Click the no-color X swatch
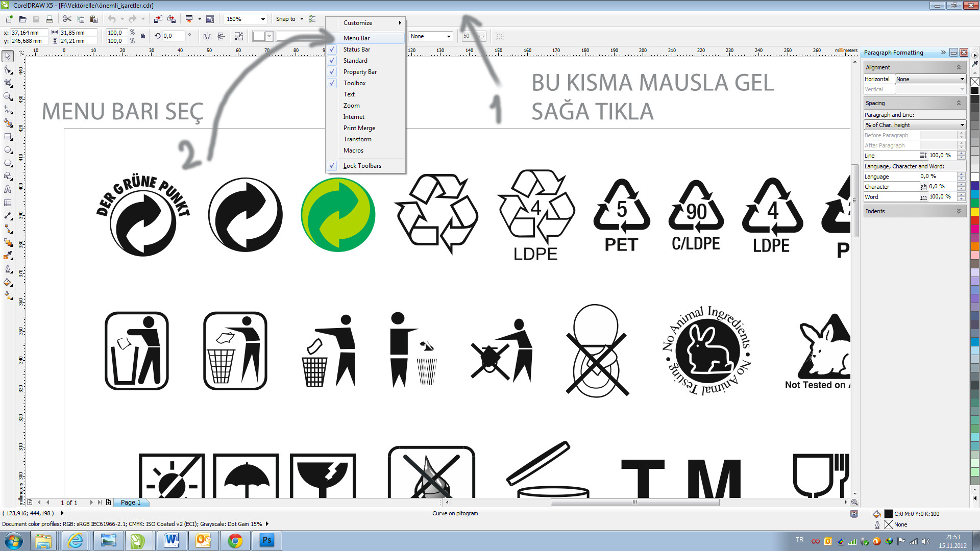Viewport: 980px width, 551px height. click(975, 82)
